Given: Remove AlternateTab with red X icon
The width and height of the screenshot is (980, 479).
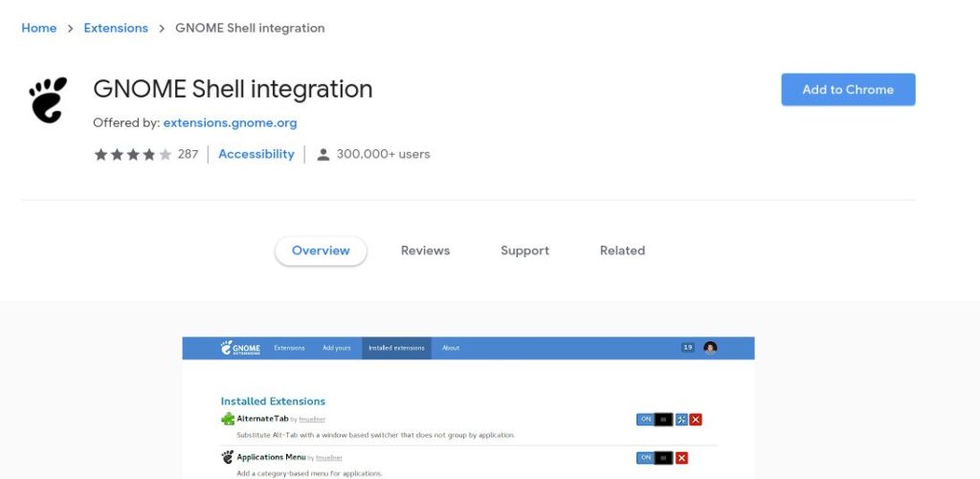Looking at the screenshot, I should pos(696,420).
